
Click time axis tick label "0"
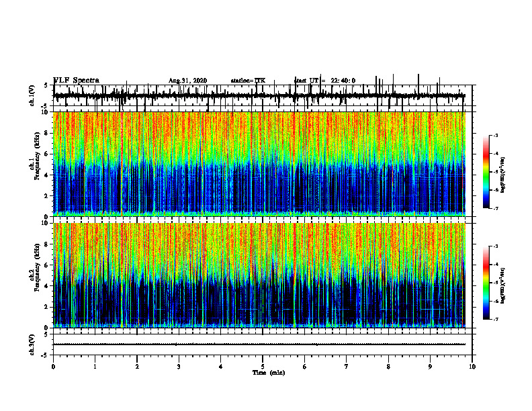click(x=53, y=367)
